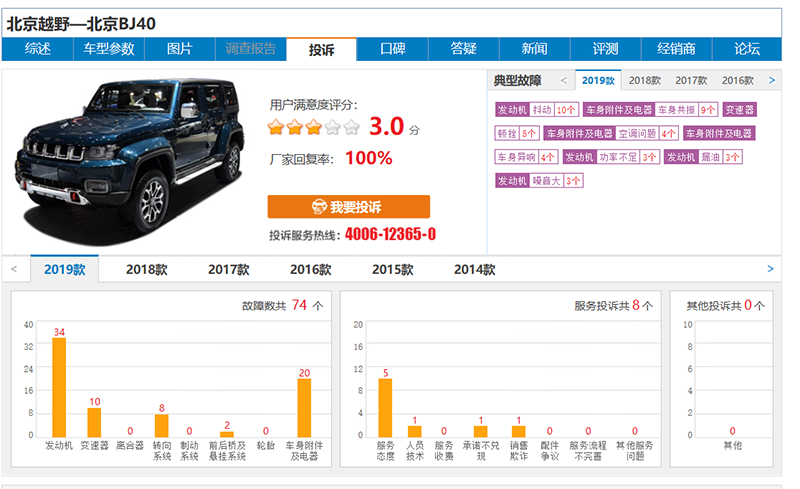Image resolution: width=800 pixels, height=489 pixels.
Task: Click the 其他投诉共 0 个 total
Action: click(x=726, y=305)
